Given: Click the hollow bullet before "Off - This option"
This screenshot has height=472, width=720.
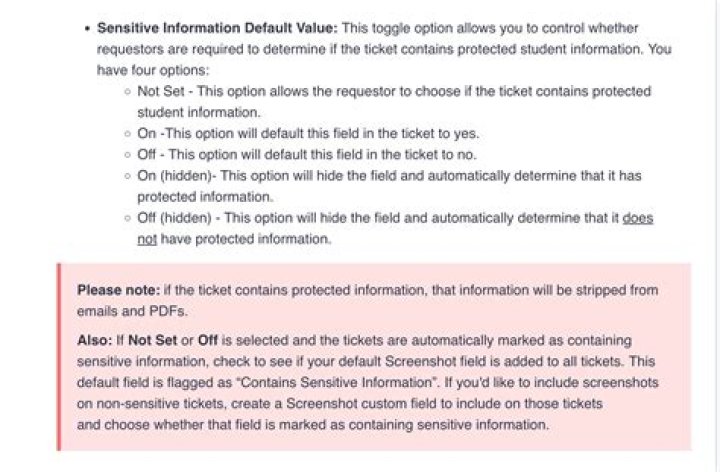Looking at the screenshot, I should [128, 155].
